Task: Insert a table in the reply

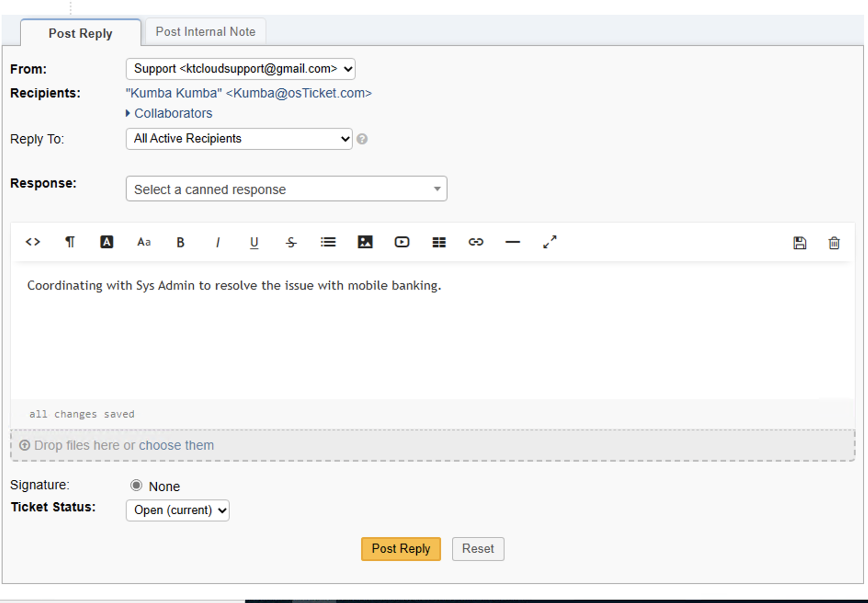Action: tap(439, 242)
